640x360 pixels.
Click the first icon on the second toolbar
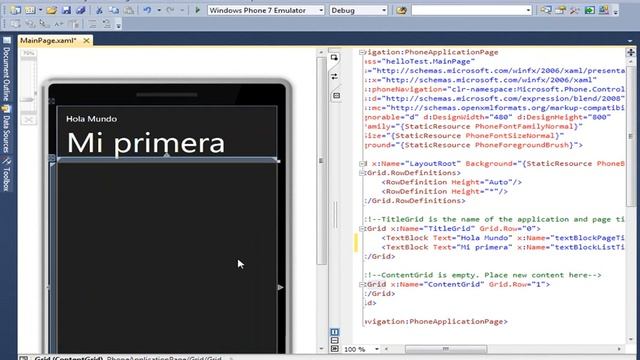(x=16, y=24)
